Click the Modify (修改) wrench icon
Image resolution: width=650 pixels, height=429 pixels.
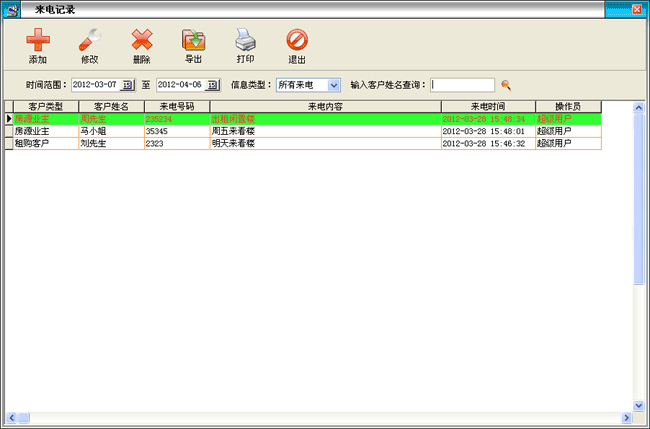point(90,41)
